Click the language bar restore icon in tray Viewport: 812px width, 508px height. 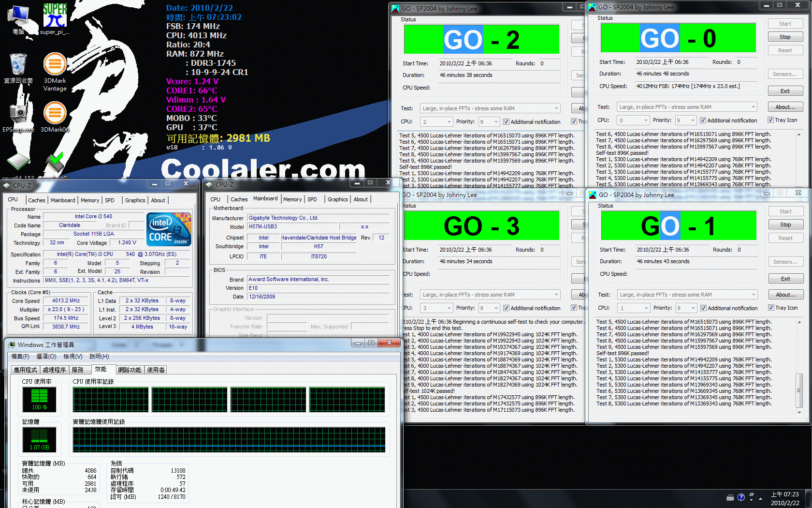coord(751,496)
